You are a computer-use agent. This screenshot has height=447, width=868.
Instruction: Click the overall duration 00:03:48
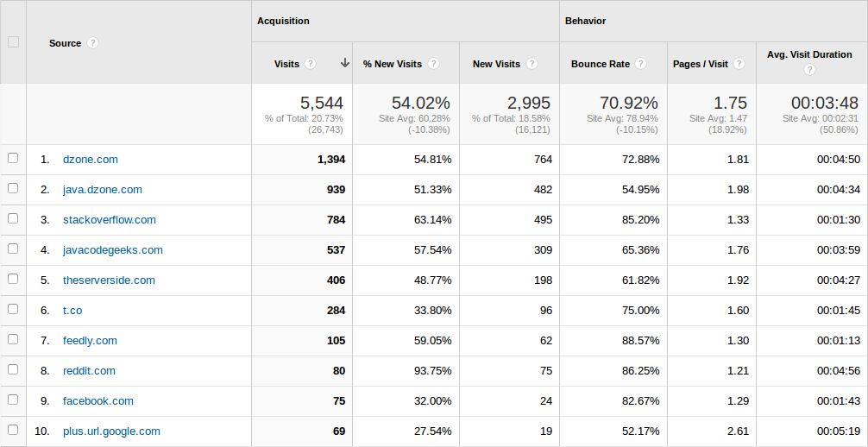[x=825, y=103]
